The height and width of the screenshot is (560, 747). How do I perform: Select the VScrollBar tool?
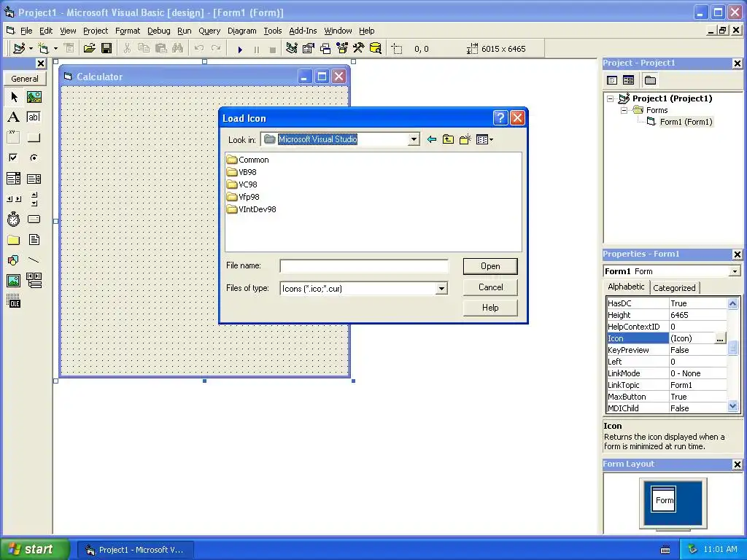(34, 199)
